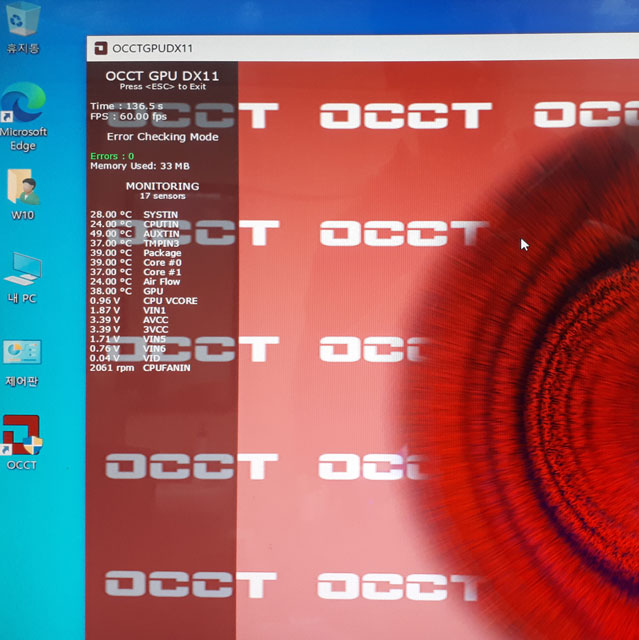Click the 'Error Checking Mode' label
This screenshot has width=639, height=640.
162,137
